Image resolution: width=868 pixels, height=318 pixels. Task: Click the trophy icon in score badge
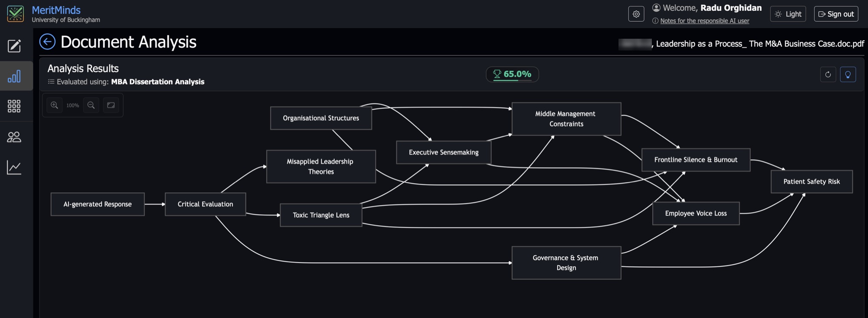[x=497, y=74]
